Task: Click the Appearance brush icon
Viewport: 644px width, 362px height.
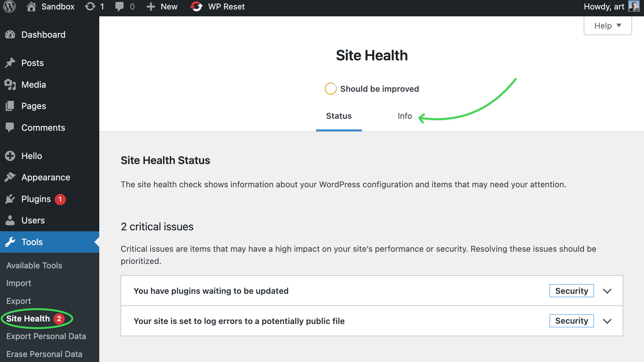Action: [x=10, y=177]
